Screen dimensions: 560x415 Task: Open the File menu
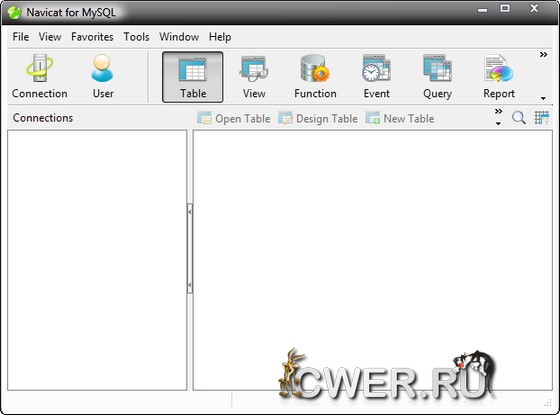pos(20,37)
